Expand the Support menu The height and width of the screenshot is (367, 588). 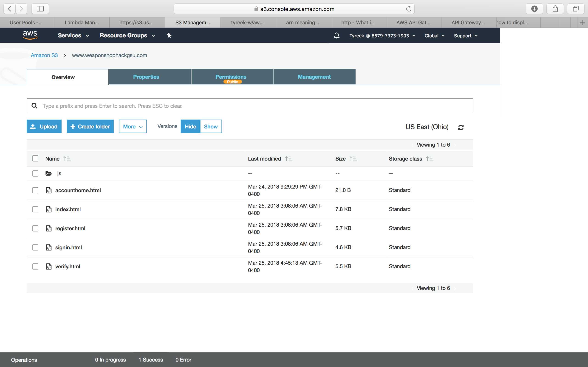tap(466, 36)
